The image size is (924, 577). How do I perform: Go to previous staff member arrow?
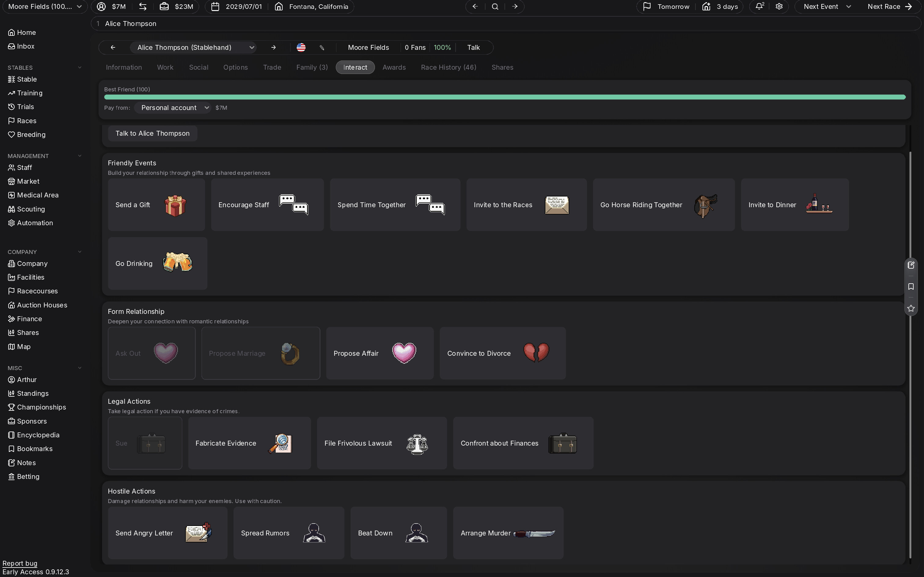[113, 47]
